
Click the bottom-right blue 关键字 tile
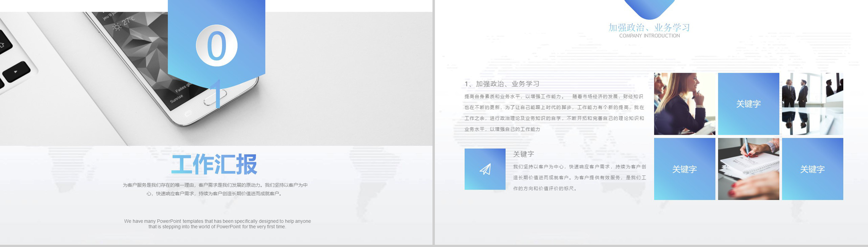point(812,169)
